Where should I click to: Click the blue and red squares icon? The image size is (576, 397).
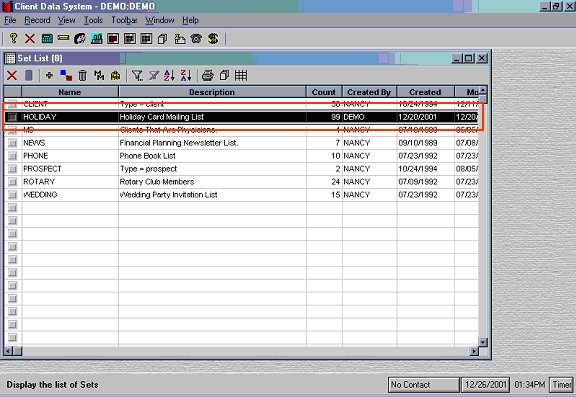pyautogui.click(x=66, y=75)
